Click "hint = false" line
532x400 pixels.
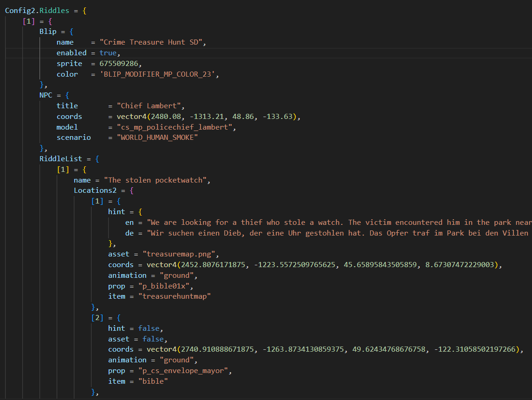point(136,328)
